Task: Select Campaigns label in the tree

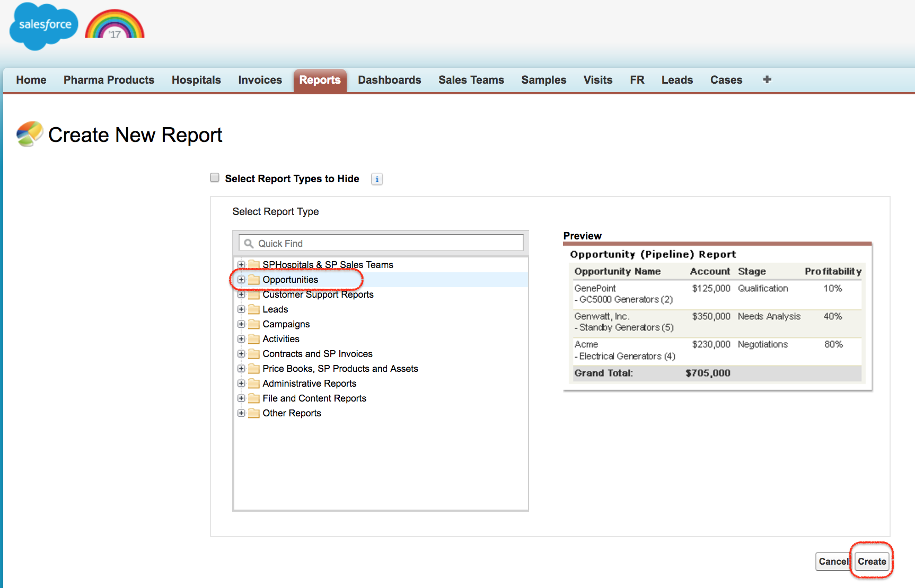Action: point(286,324)
